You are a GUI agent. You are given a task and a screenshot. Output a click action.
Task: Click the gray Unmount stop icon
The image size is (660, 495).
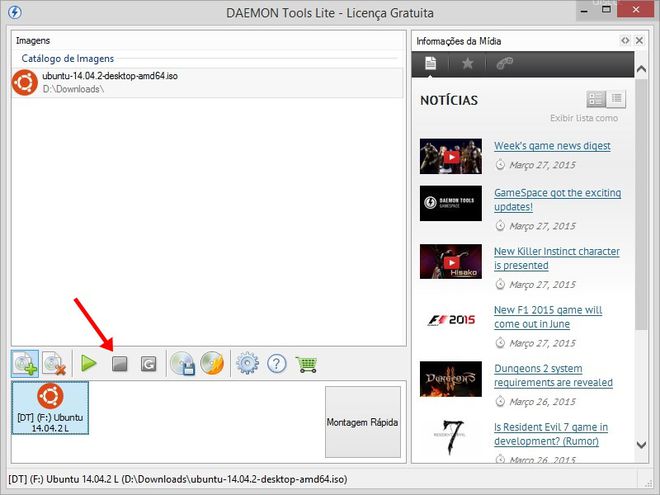click(120, 364)
